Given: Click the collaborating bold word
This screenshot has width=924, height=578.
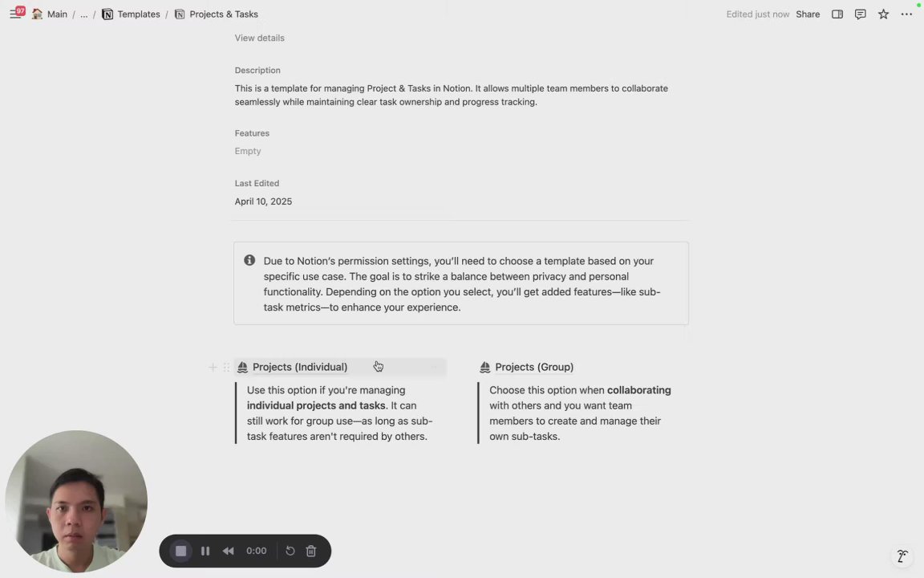Looking at the screenshot, I should pyautogui.click(x=638, y=390).
